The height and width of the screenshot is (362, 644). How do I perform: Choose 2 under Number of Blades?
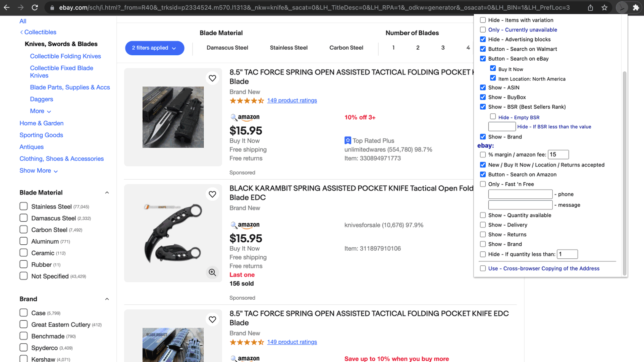[x=418, y=48]
